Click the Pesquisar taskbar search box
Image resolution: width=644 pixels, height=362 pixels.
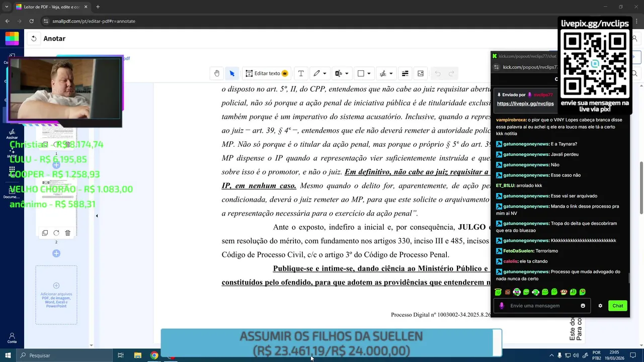64,355
